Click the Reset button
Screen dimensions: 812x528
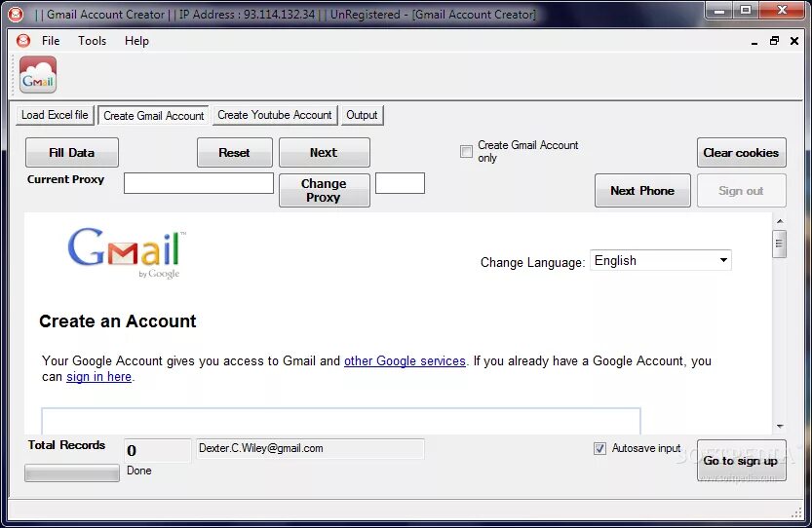[235, 153]
